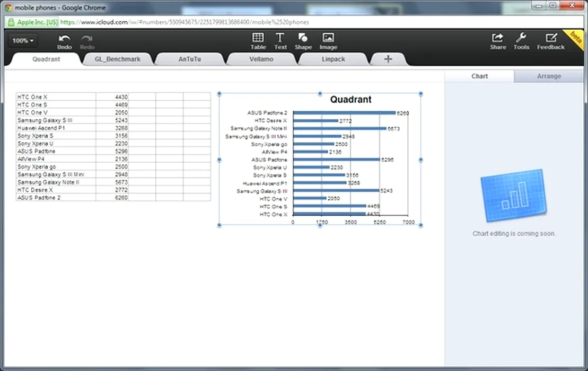This screenshot has width=588, height=371.
Task: Select the Sony Xperia U table cell
Action: coord(56,144)
